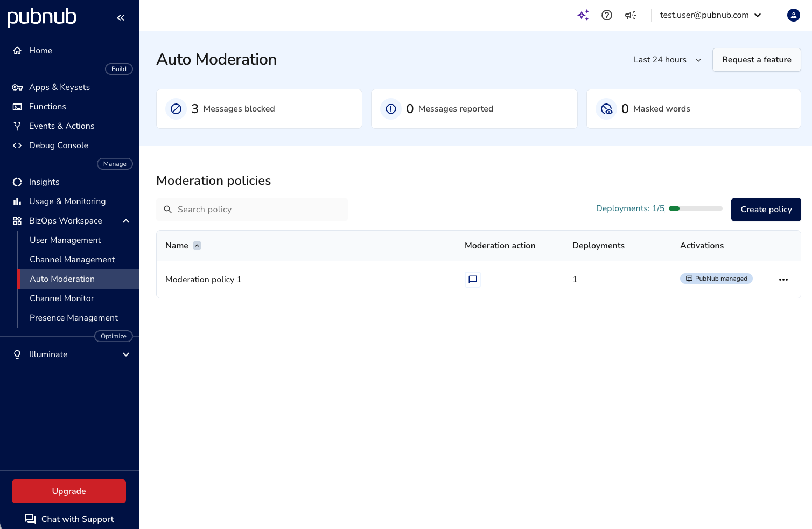Expand the Illuminate section chevron
Screen dimensions: 812x529
[x=126, y=354]
